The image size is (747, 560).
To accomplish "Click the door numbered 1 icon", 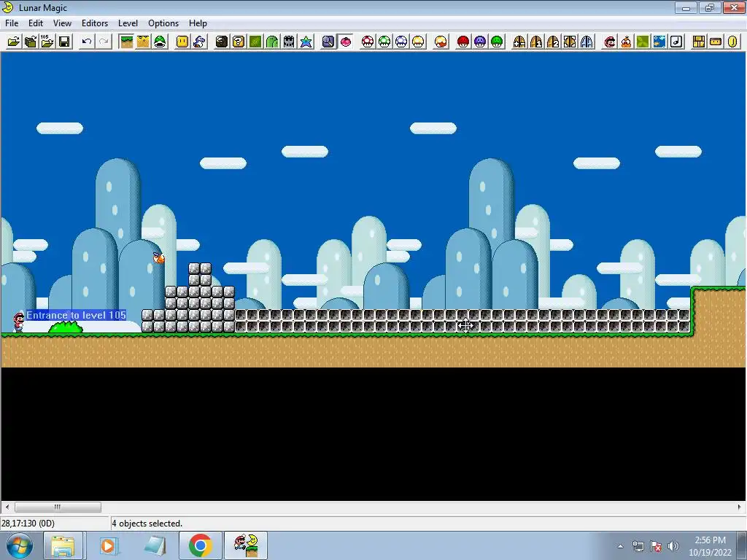I will point(536,42).
